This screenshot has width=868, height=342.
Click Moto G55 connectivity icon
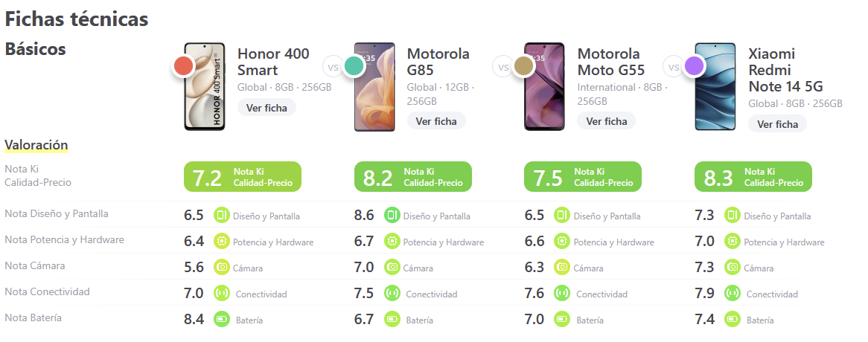562,294
